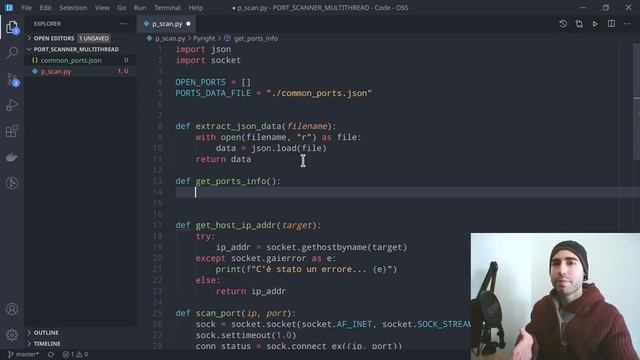
Task: Expand the Outline section
Action: click(46, 333)
